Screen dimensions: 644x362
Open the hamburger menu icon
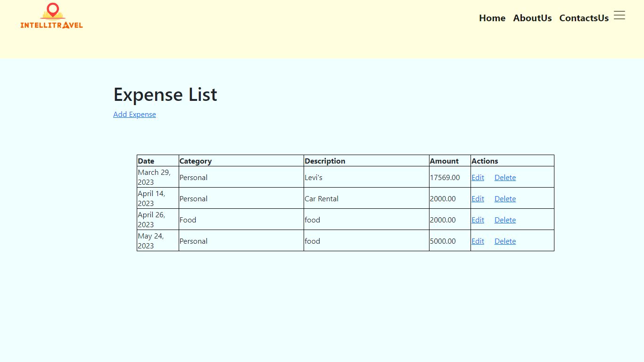click(x=619, y=16)
